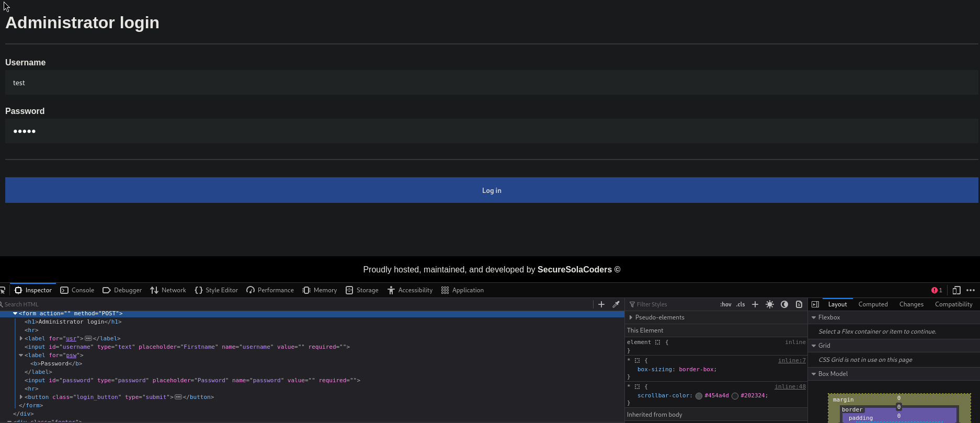The width and height of the screenshot is (980, 423).
Task: Focus the Password input field
Action: [492, 131]
